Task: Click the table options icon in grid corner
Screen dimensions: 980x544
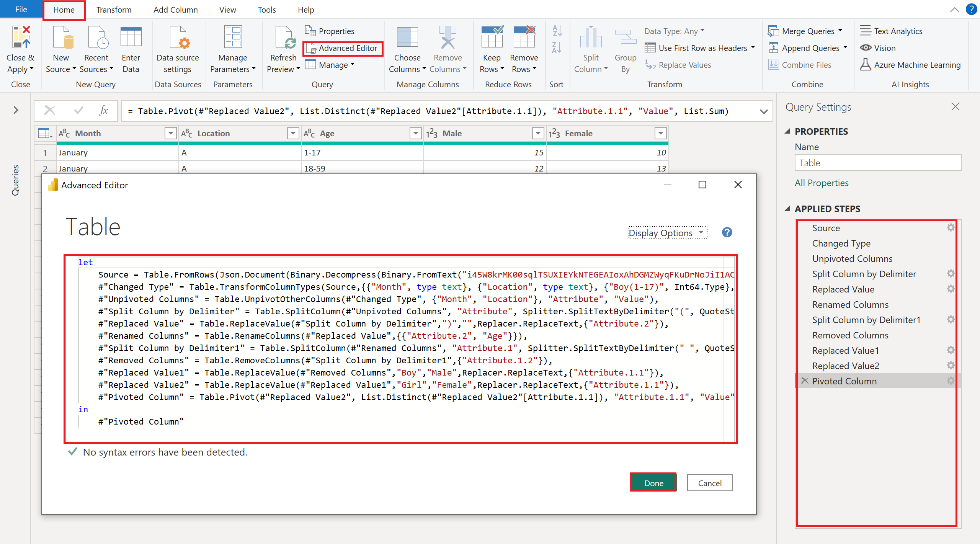Action: 45,133
